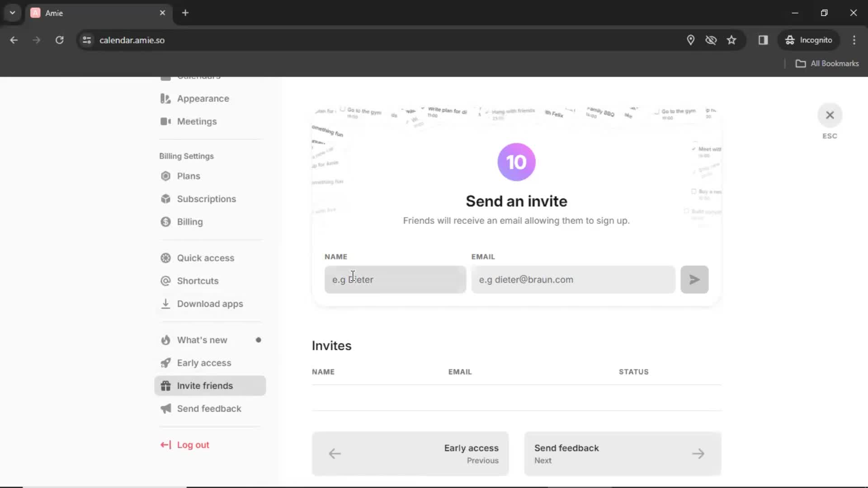Open Subscriptions settings
Screen dimensions: 868x488
point(207,198)
